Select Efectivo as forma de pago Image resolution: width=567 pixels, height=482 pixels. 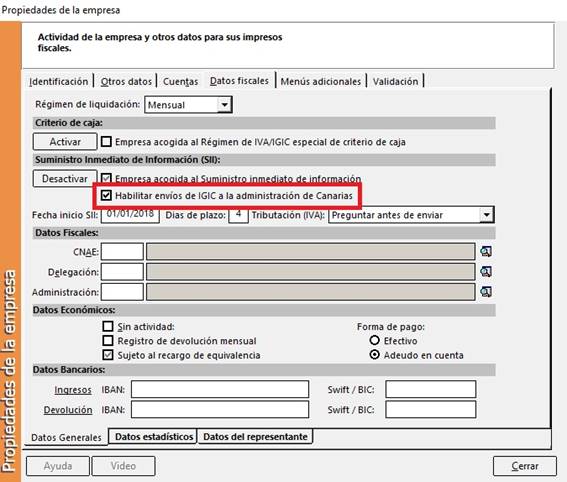375,340
